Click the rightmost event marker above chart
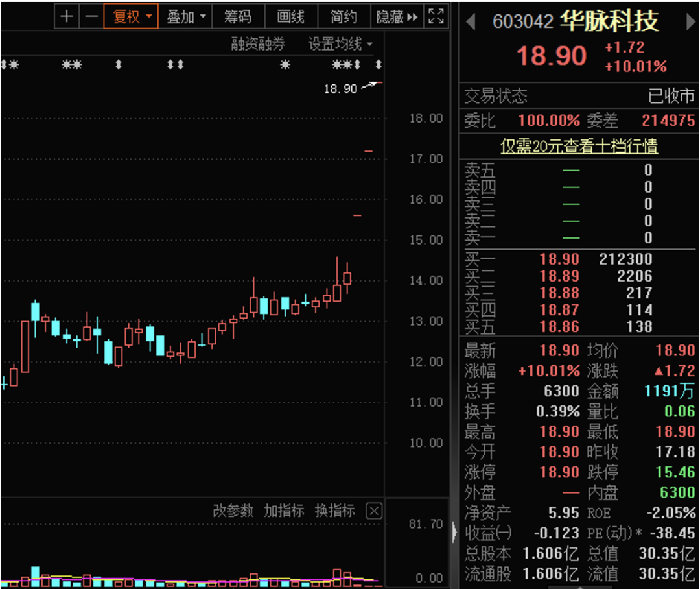The width and height of the screenshot is (700, 589). (379, 65)
